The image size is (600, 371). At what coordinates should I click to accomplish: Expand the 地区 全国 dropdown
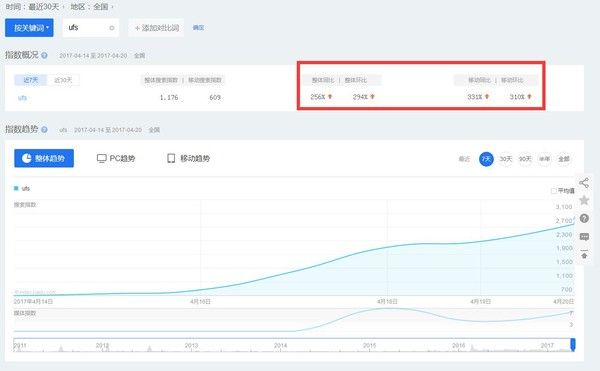pyautogui.click(x=92, y=7)
